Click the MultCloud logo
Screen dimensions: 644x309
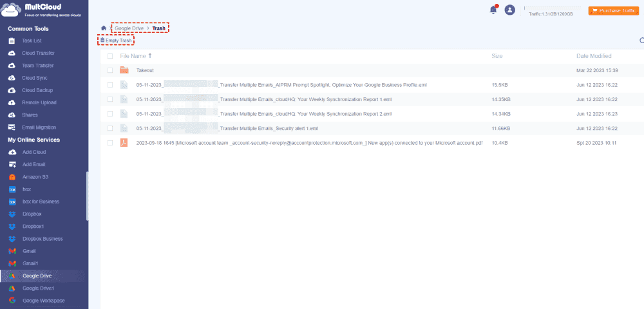pos(41,10)
